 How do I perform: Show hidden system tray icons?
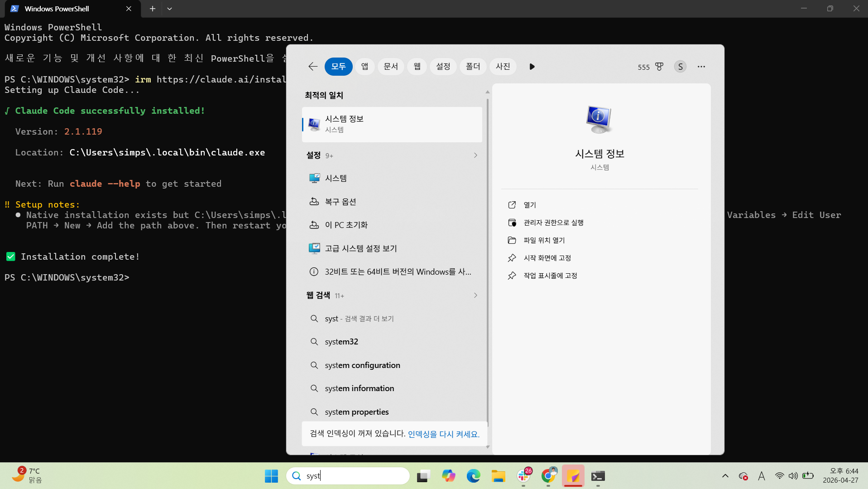tap(725, 476)
